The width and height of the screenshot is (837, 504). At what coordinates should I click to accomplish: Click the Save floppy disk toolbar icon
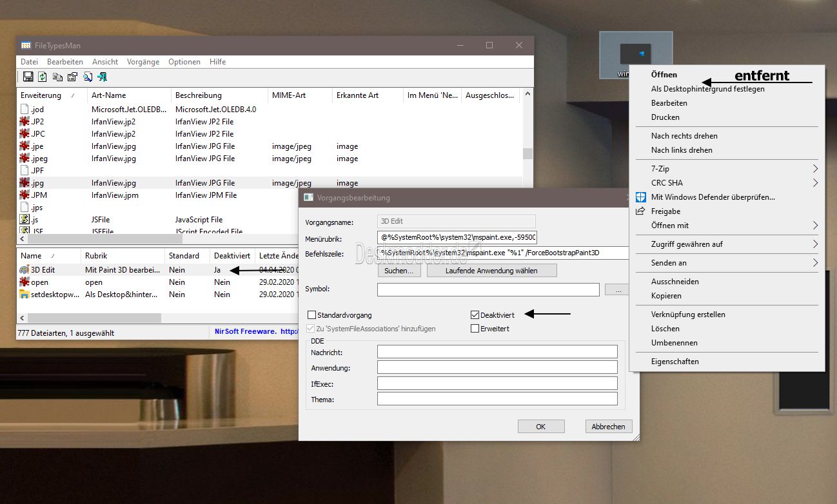28,77
